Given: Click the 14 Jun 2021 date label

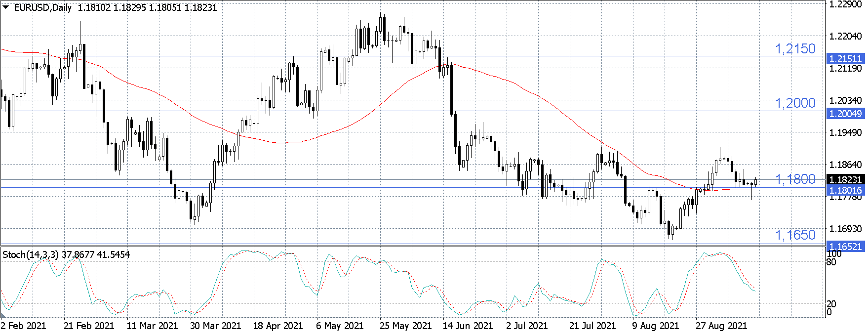Looking at the screenshot, I should [x=468, y=326].
